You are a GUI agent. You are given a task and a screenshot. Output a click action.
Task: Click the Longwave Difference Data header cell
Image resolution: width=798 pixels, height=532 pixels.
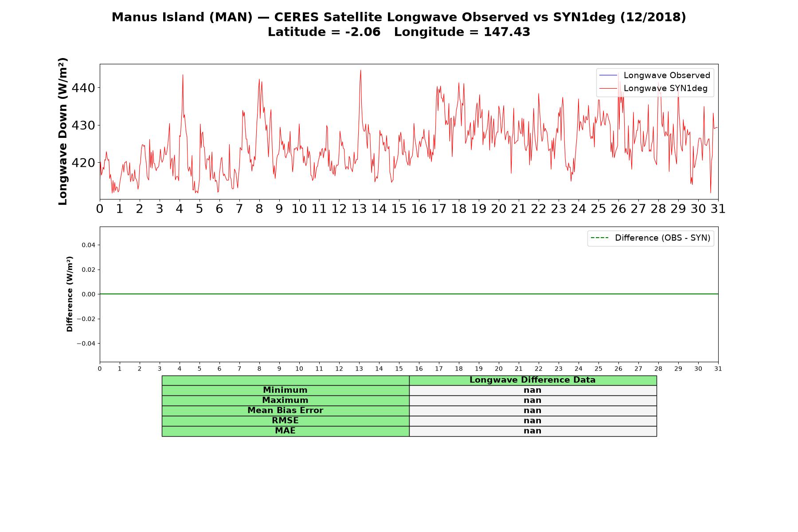pos(532,380)
